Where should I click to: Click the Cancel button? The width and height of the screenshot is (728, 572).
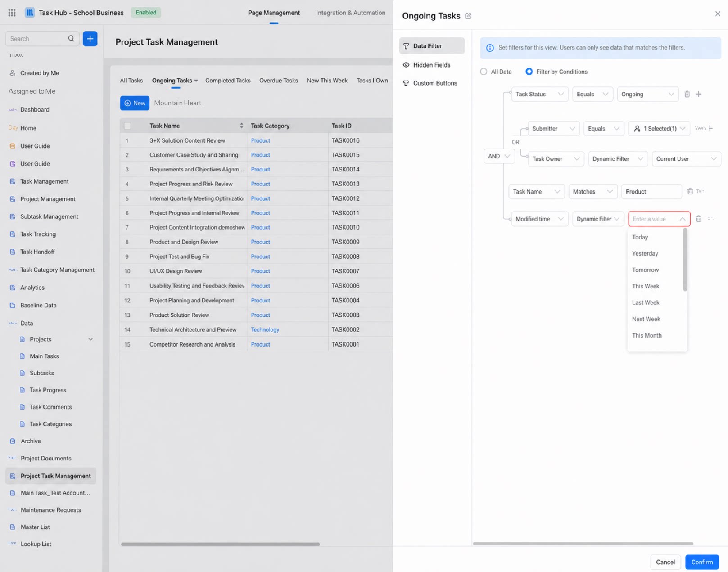click(x=665, y=562)
